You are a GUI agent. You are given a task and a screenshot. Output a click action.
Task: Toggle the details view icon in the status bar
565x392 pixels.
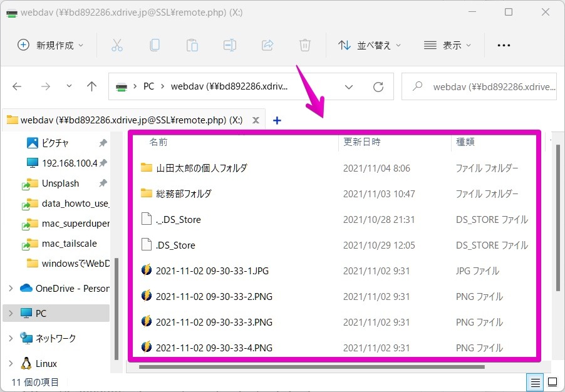[x=534, y=382]
